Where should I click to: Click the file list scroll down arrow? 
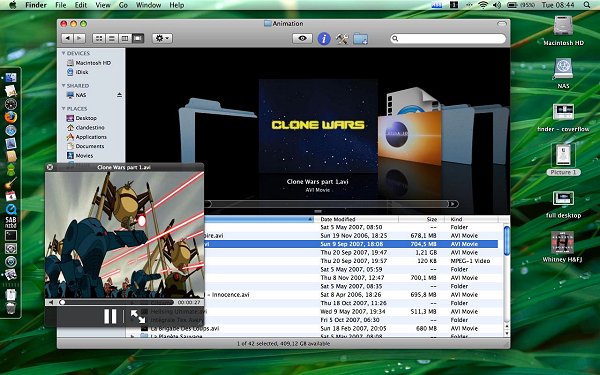coord(507,334)
